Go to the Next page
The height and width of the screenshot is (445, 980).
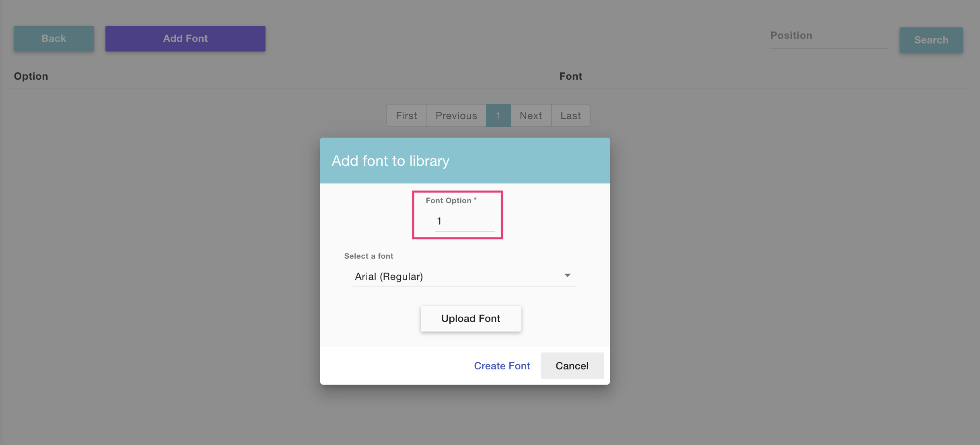pyautogui.click(x=531, y=116)
